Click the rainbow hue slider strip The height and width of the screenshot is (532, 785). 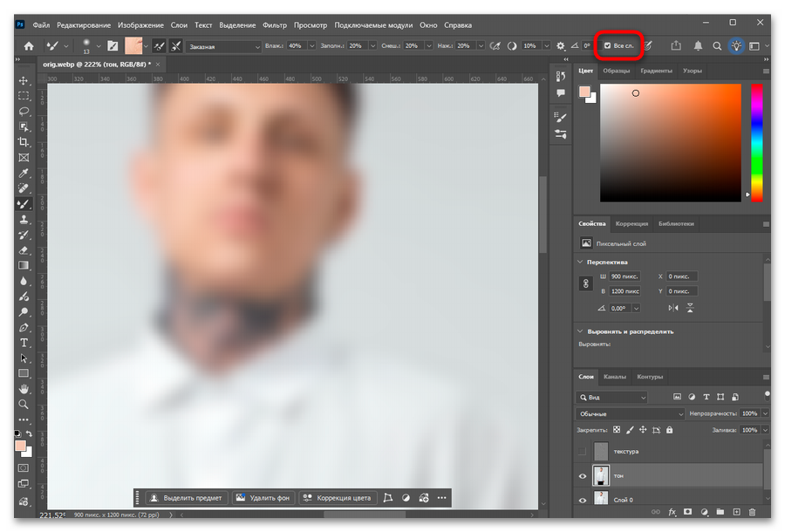click(757, 143)
